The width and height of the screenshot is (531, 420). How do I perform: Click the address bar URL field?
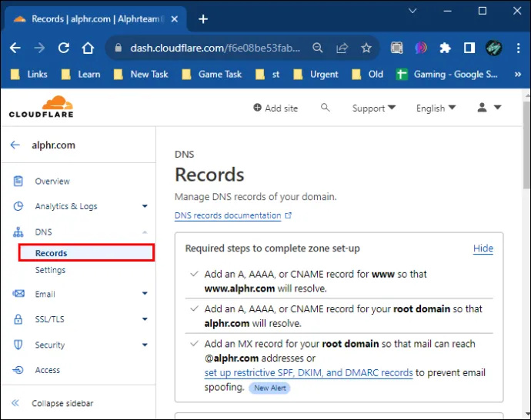pyautogui.click(x=215, y=48)
